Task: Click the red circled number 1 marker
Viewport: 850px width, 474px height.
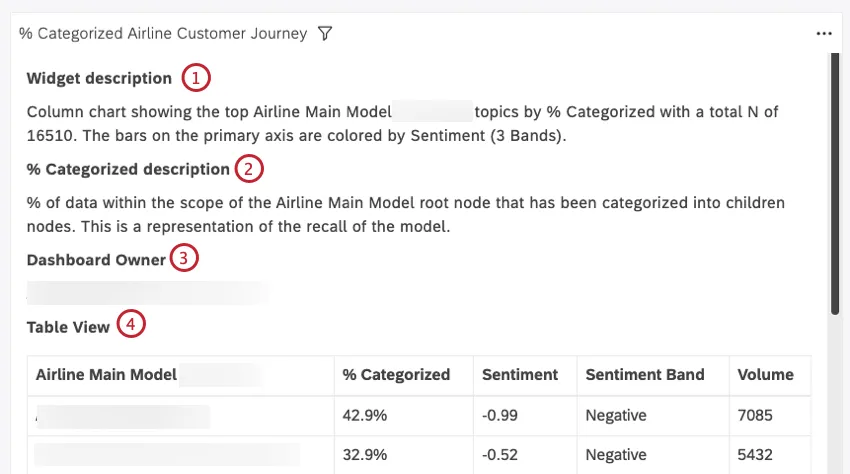Action: [196, 78]
